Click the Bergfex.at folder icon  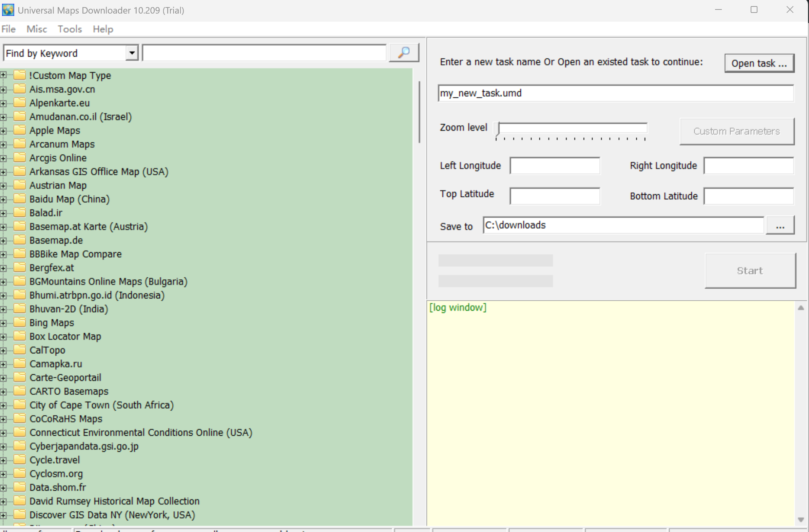[20, 268]
